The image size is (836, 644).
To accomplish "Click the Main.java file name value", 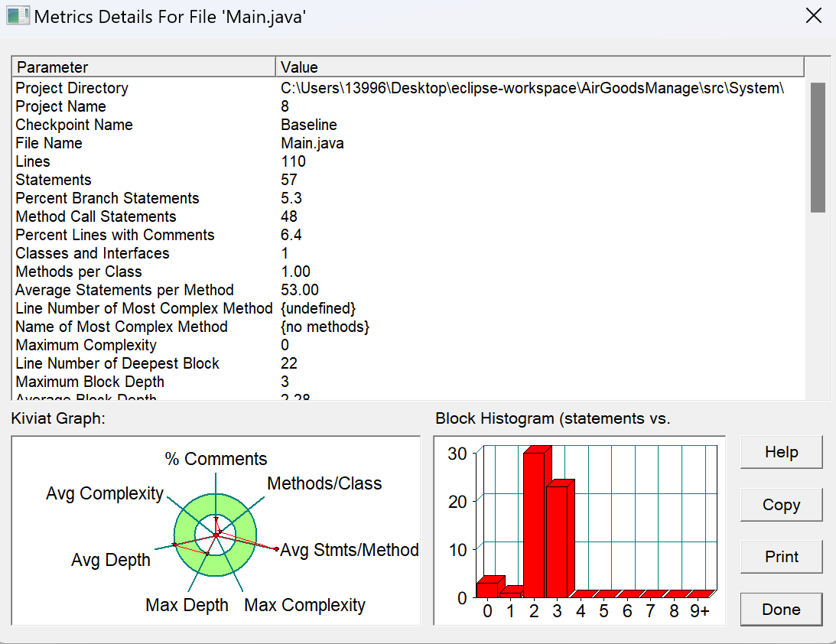I will tap(312, 143).
